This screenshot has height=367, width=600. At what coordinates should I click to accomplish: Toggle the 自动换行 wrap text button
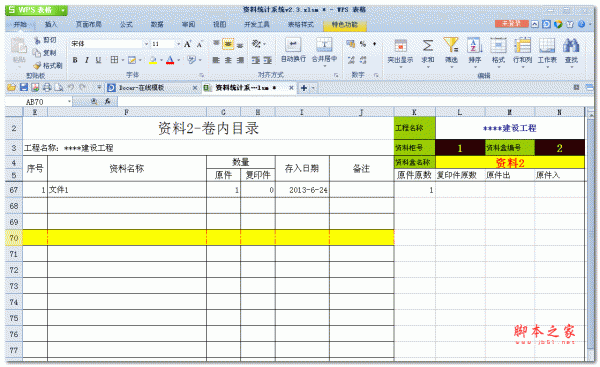click(x=293, y=50)
